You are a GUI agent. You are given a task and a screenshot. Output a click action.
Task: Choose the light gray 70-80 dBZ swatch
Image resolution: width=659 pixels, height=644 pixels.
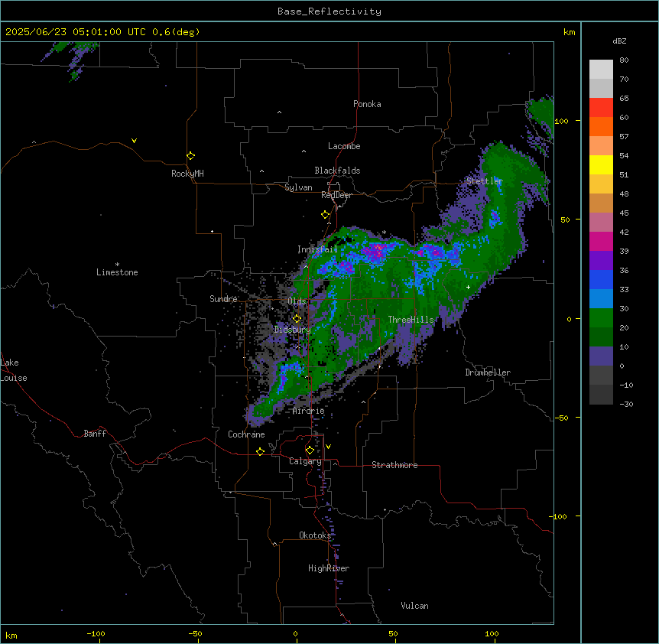pos(601,70)
